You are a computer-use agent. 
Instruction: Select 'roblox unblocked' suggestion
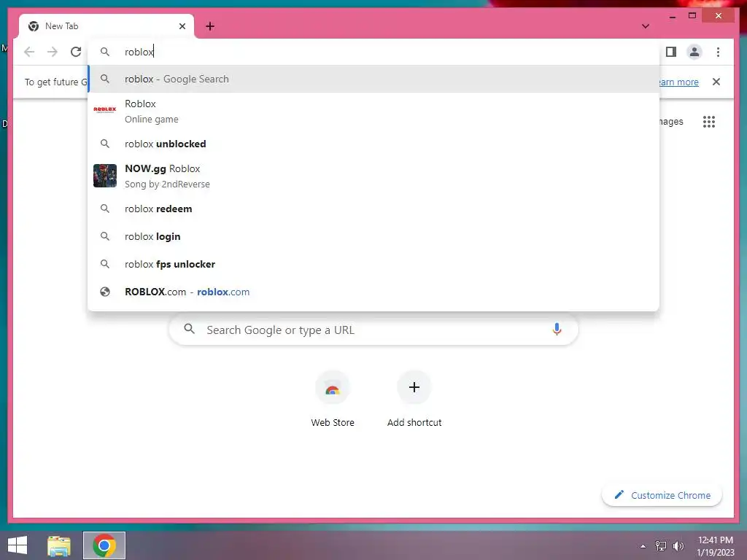(x=373, y=144)
